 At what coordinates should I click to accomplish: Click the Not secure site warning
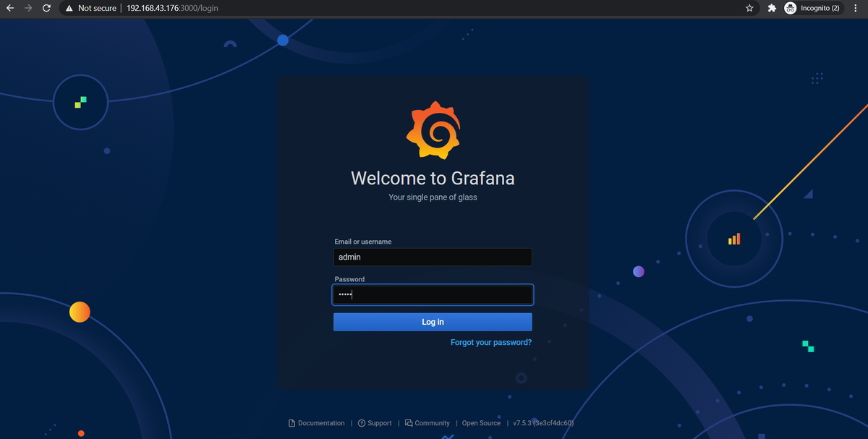pyautogui.click(x=90, y=8)
